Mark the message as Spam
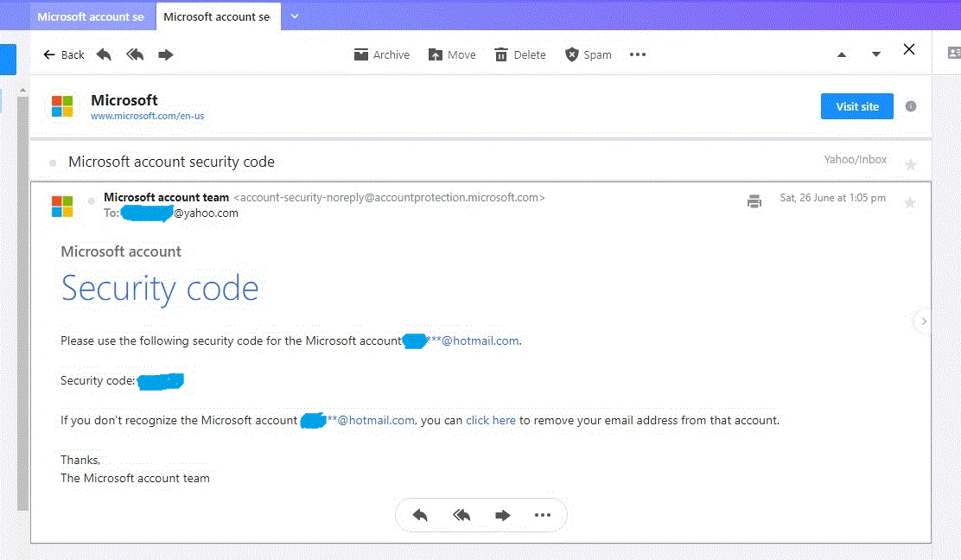Screen dimensions: 961x560 tap(589, 54)
